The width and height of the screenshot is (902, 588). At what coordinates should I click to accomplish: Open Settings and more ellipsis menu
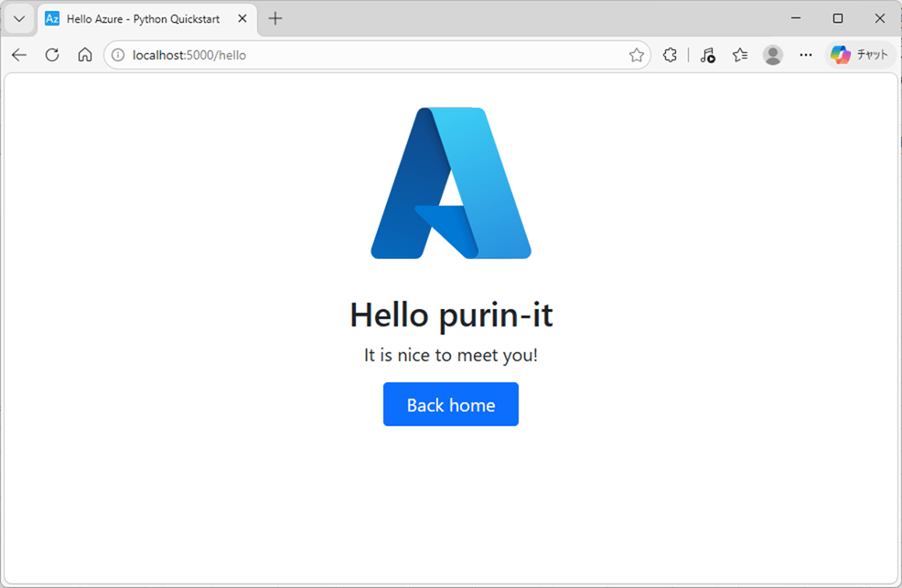pyautogui.click(x=806, y=55)
